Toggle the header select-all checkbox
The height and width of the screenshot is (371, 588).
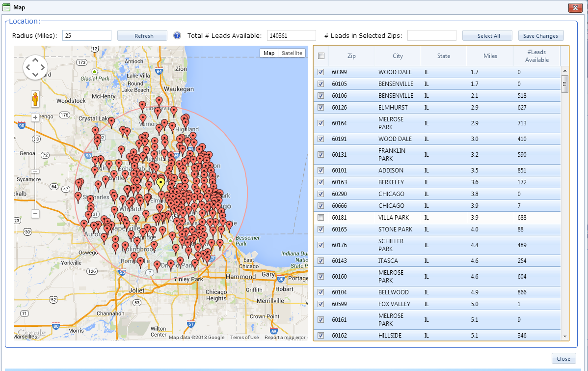click(x=321, y=56)
